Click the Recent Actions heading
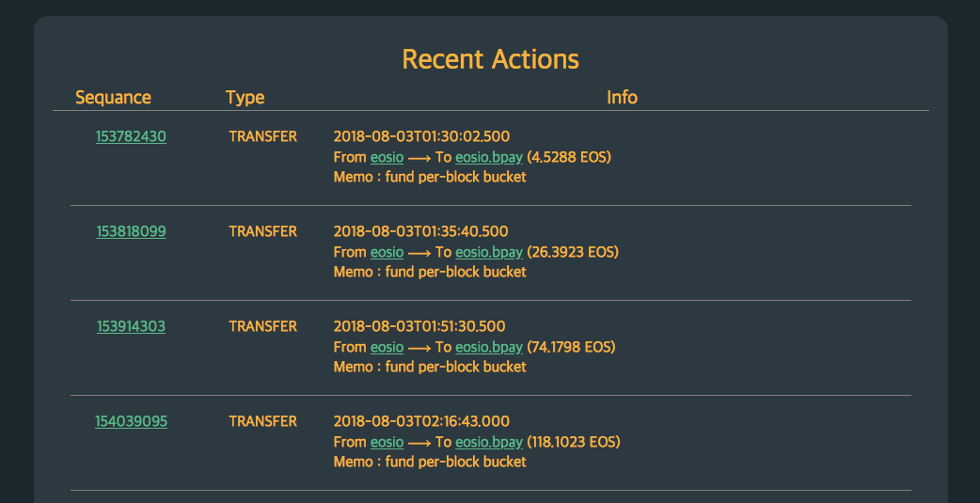Viewport: 980px width, 503px height. pyautogui.click(x=490, y=59)
